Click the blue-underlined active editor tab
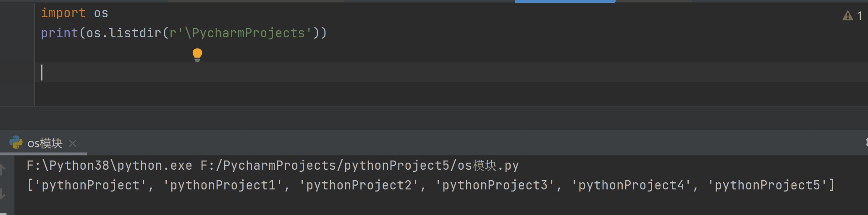Image resolution: width=868 pixels, height=215 pixels. coord(565,1)
